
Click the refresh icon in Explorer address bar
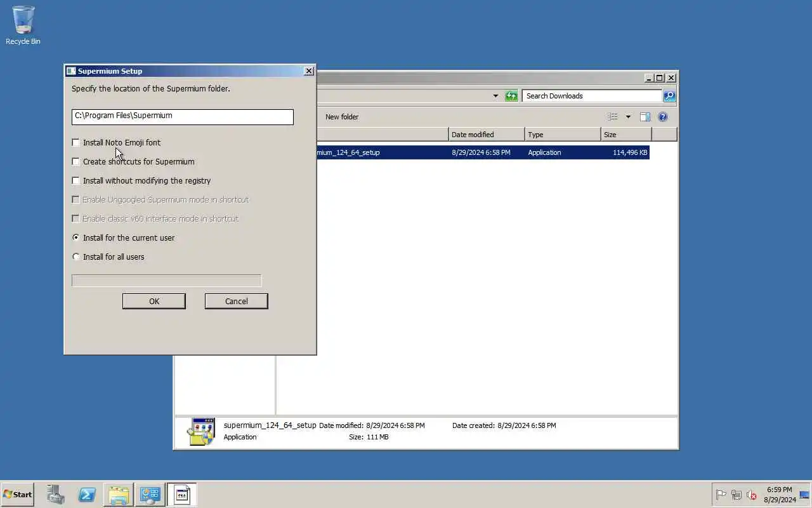click(x=511, y=96)
